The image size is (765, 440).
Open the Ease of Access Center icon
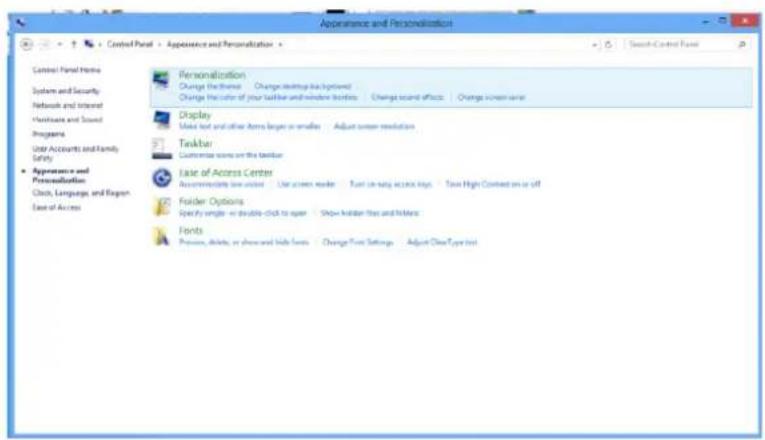161,178
